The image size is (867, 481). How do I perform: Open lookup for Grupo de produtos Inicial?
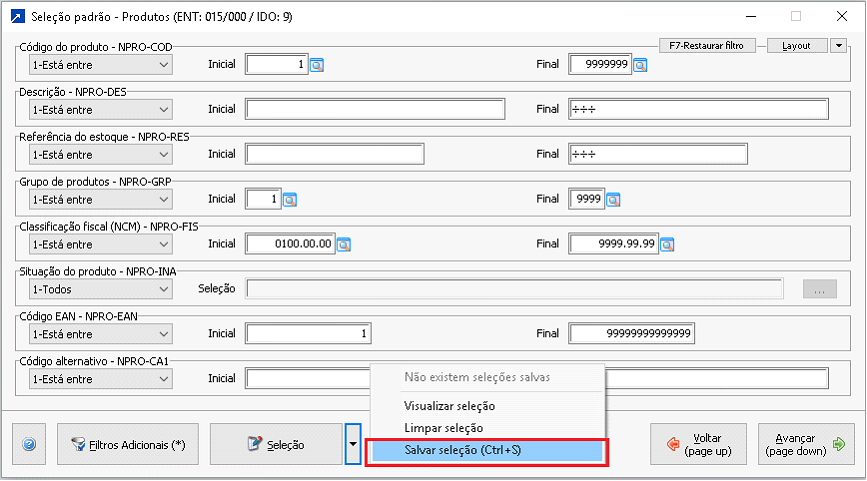point(290,200)
